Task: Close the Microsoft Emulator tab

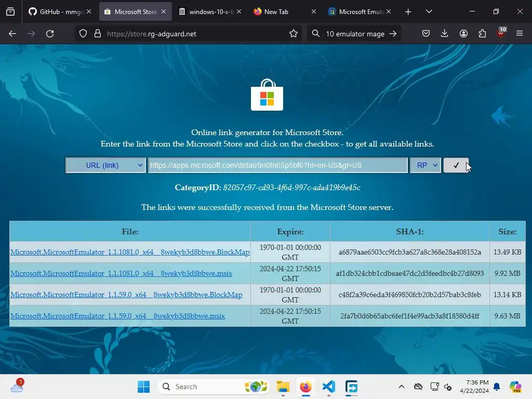Action: [x=389, y=12]
